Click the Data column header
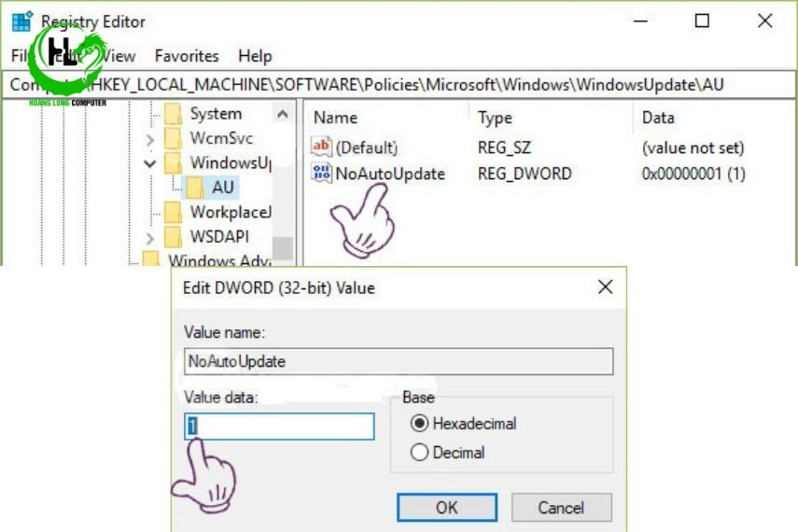Screen dimensions: 798x532 (x=658, y=118)
